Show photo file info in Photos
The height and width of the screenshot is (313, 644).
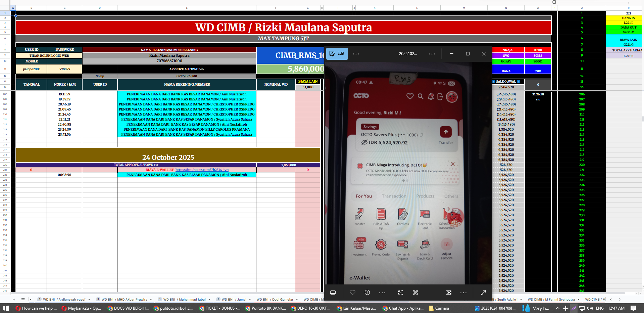pyautogui.click(x=367, y=293)
